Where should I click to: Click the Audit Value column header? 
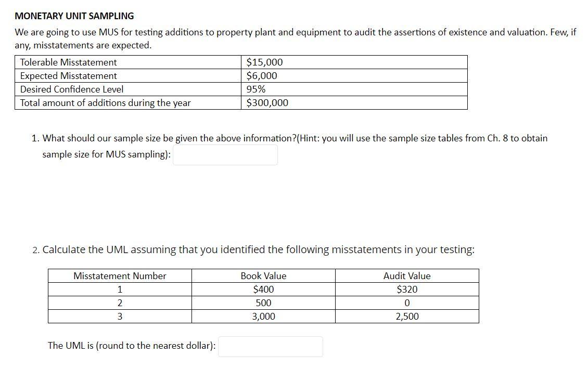[407, 276]
